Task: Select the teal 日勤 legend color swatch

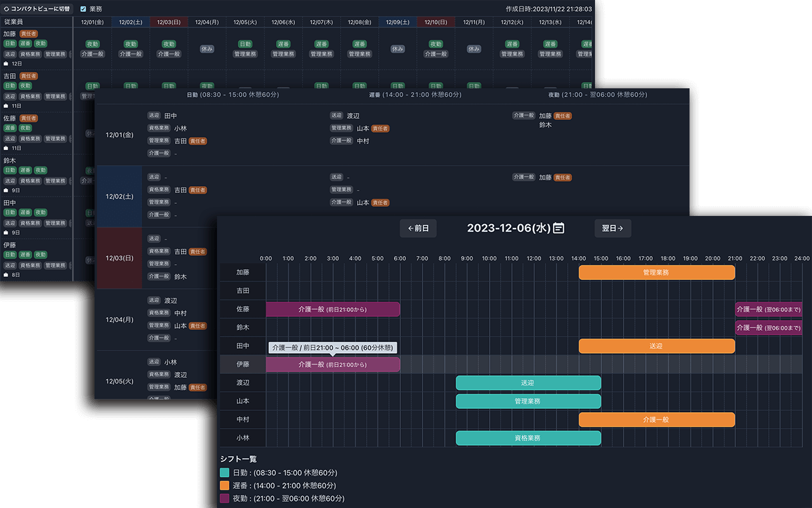Action: click(225, 473)
